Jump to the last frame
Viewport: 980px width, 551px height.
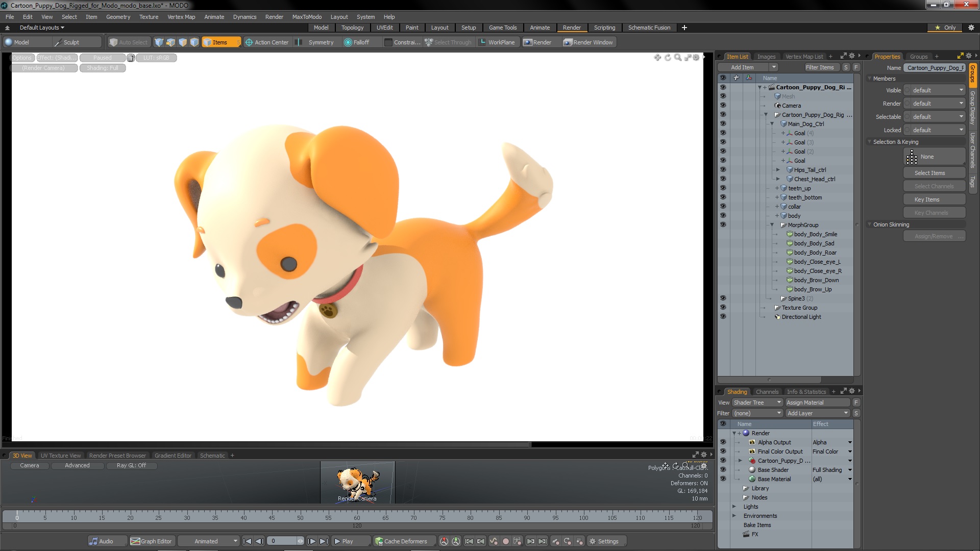pyautogui.click(x=324, y=541)
